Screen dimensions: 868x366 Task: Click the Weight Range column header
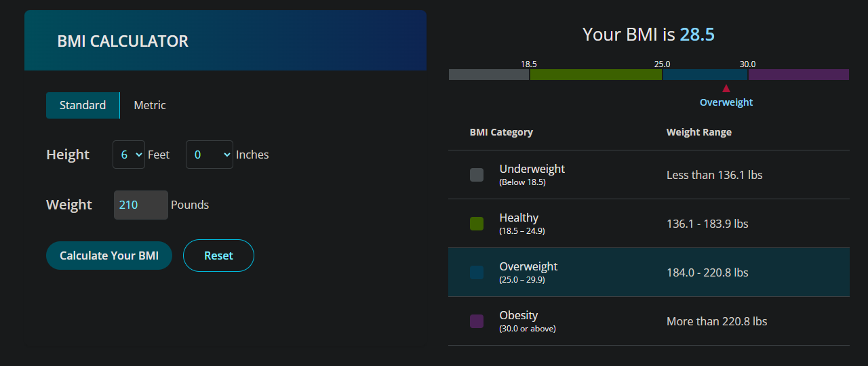(x=699, y=132)
